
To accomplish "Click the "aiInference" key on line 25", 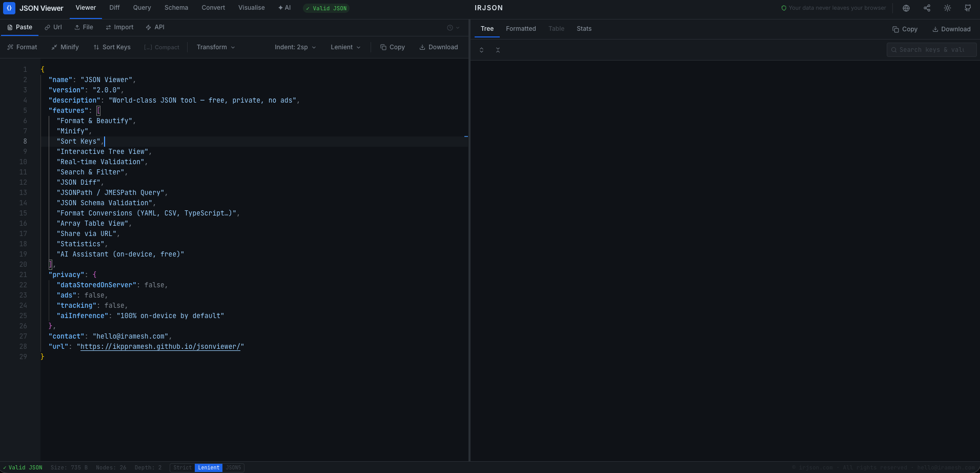I will coord(83,316).
